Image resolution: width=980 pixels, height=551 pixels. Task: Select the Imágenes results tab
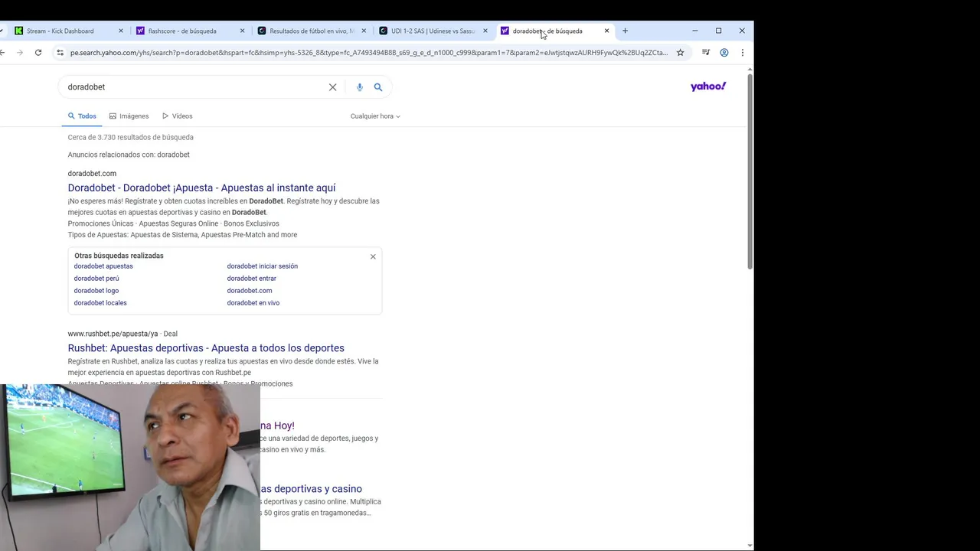129,116
